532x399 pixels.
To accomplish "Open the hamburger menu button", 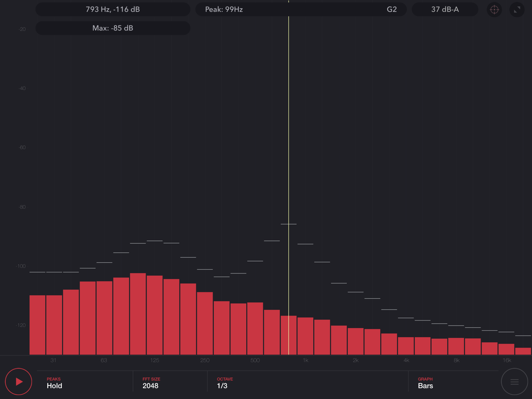I will (514, 382).
